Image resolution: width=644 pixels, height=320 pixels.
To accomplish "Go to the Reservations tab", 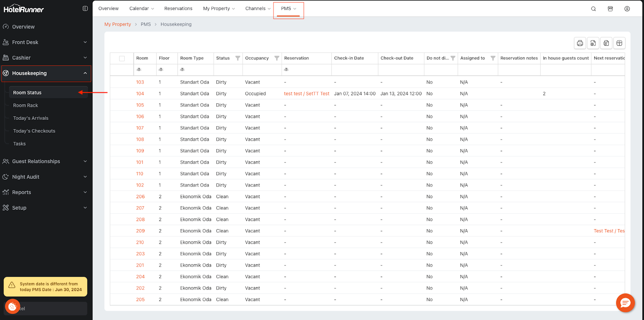I will (178, 8).
